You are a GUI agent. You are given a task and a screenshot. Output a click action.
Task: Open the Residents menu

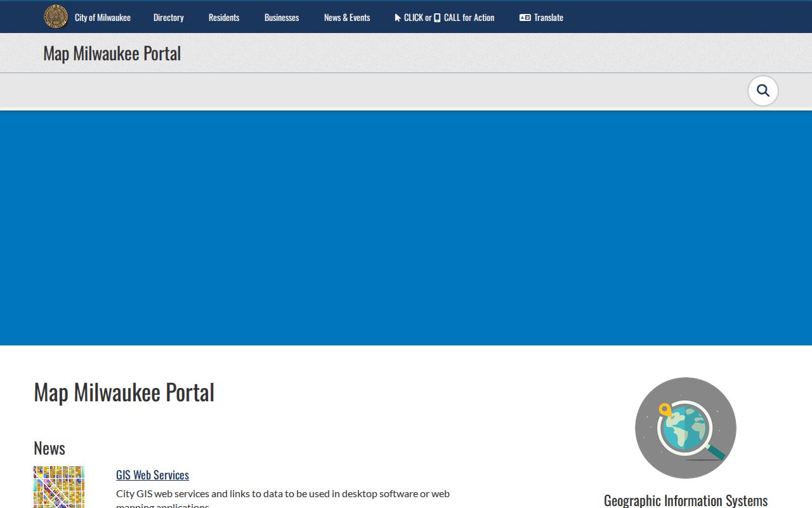pyautogui.click(x=224, y=18)
